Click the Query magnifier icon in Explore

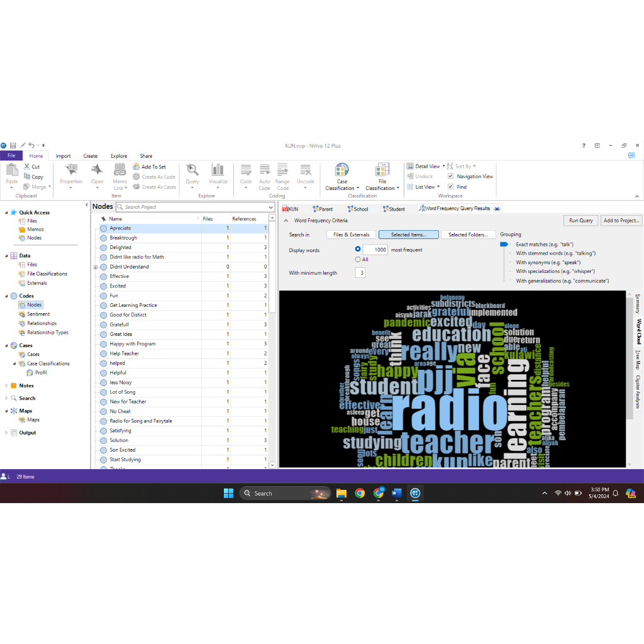click(x=192, y=170)
